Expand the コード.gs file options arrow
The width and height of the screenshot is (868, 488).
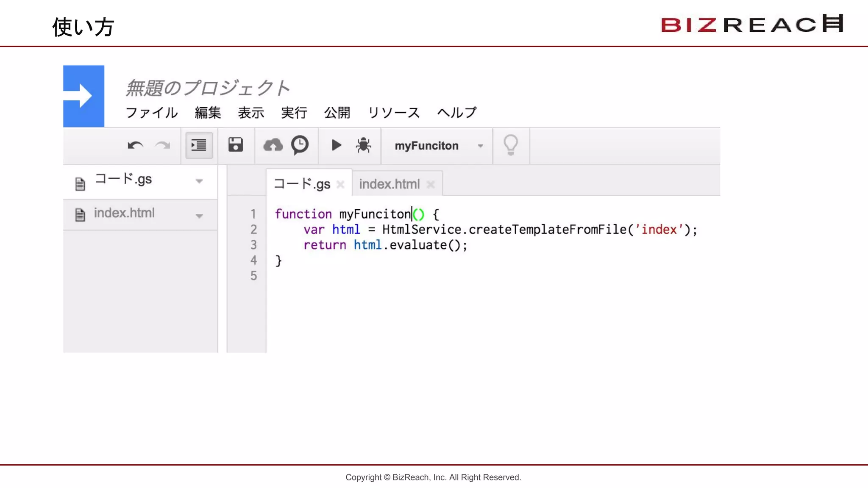(x=199, y=181)
